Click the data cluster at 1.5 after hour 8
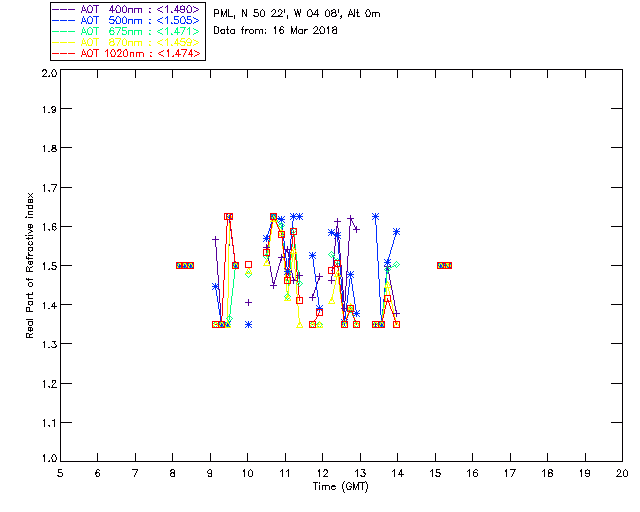 pyautogui.click(x=185, y=265)
